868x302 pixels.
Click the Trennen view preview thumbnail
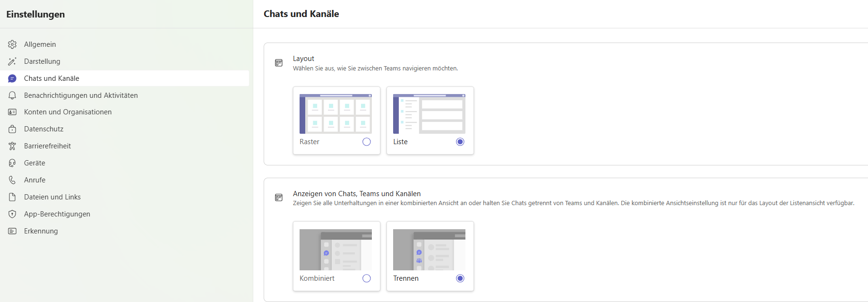pos(429,250)
